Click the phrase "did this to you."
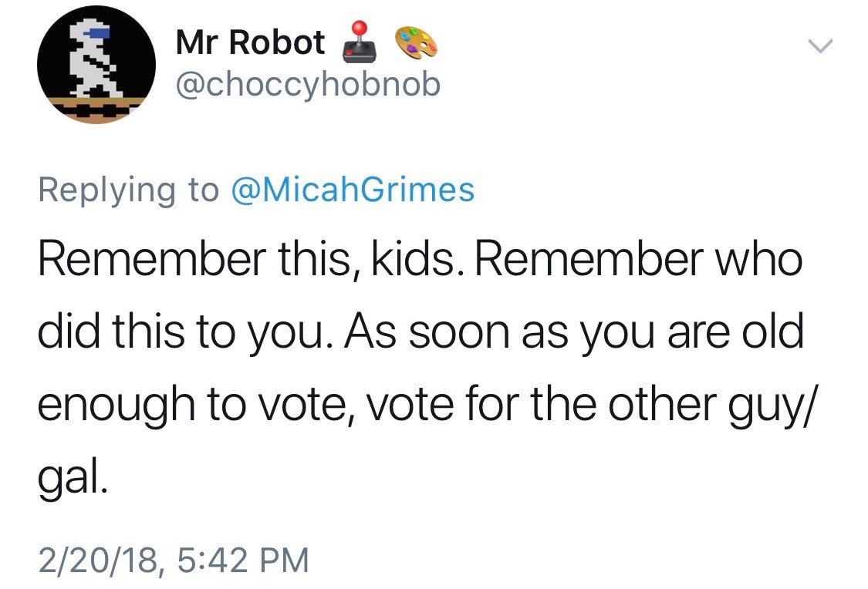Viewport: 868px width, 589px height. click(188, 332)
